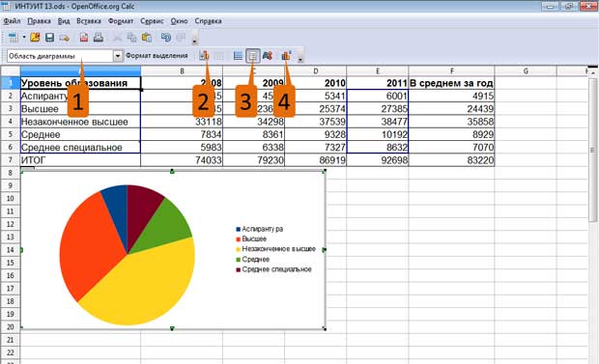Image resolution: width=599 pixels, height=364 pixels.
Task: Click column header D
Action: (316, 71)
